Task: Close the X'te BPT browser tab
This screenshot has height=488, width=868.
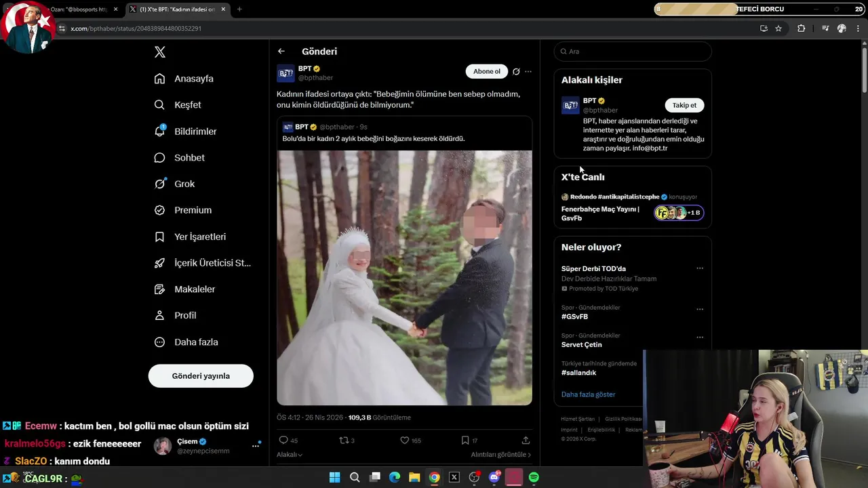Action: [222, 9]
